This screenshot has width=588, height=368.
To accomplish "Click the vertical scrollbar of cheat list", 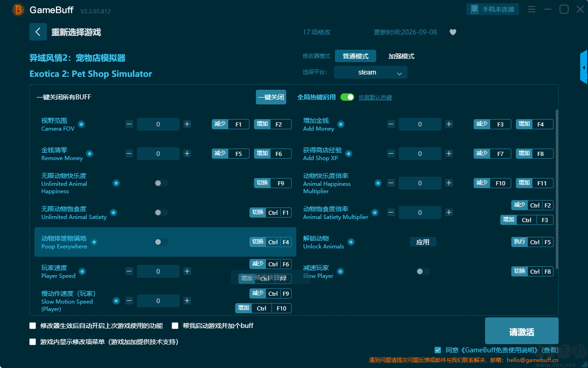I will [557, 189].
